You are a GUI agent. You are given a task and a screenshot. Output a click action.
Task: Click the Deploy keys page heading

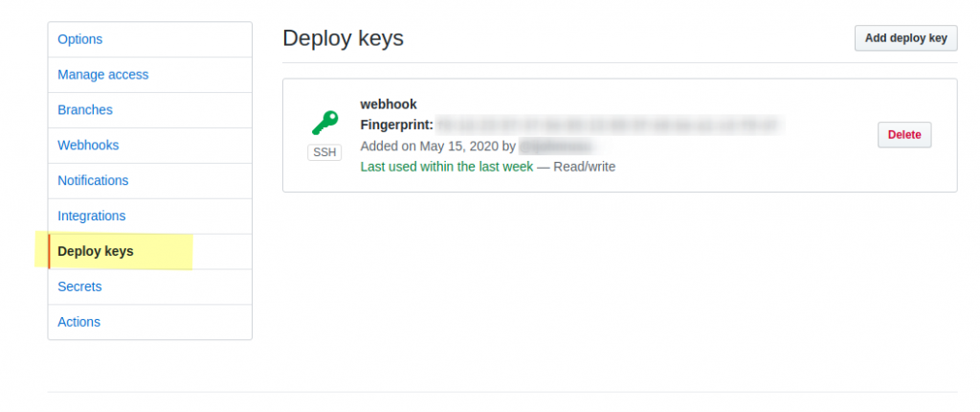click(344, 38)
